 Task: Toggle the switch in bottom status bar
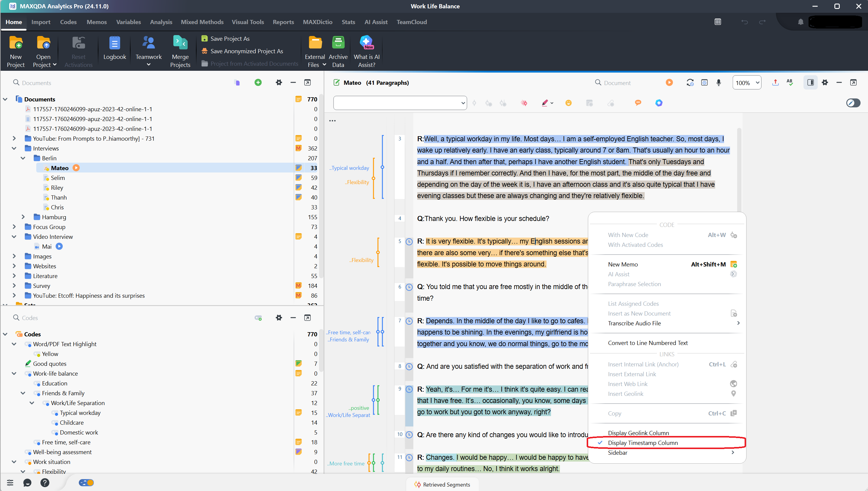[x=86, y=483]
